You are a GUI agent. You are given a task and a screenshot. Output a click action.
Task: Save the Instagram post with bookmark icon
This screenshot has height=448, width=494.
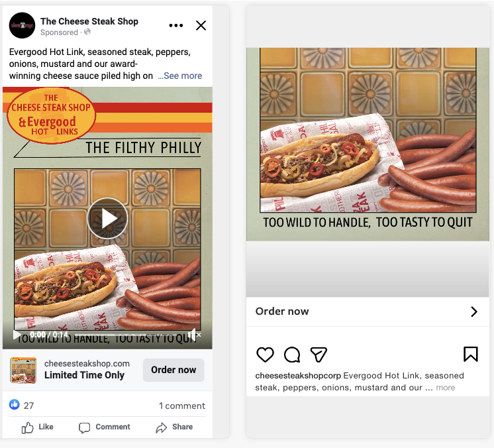[x=470, y=355]
